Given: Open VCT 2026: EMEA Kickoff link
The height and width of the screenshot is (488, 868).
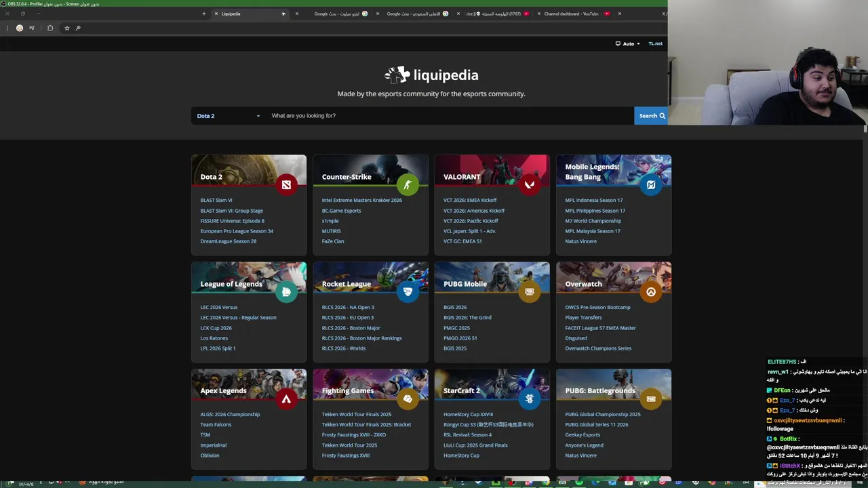Looking at the screenshot, I should point(470,200).
